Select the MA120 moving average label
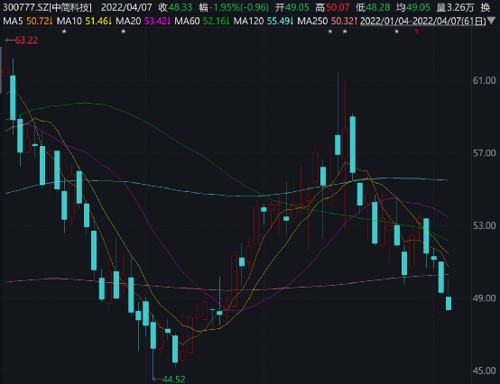Screen dimensions: 500x384 [249, 21]
